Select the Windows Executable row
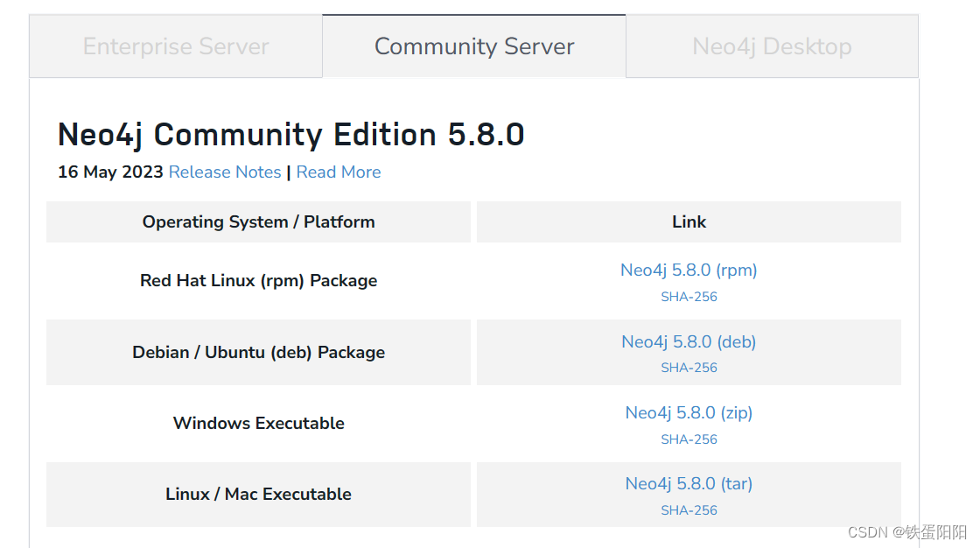Image resolution: width=980 pixels, height=548 pixels. coord(258,423)
